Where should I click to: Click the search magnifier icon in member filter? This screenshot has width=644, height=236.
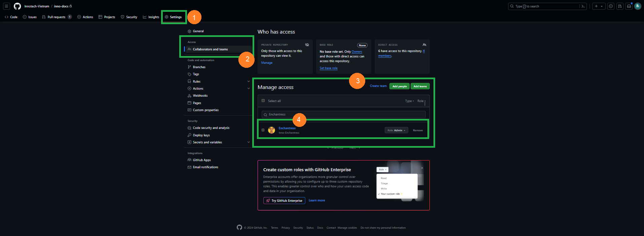265,115
